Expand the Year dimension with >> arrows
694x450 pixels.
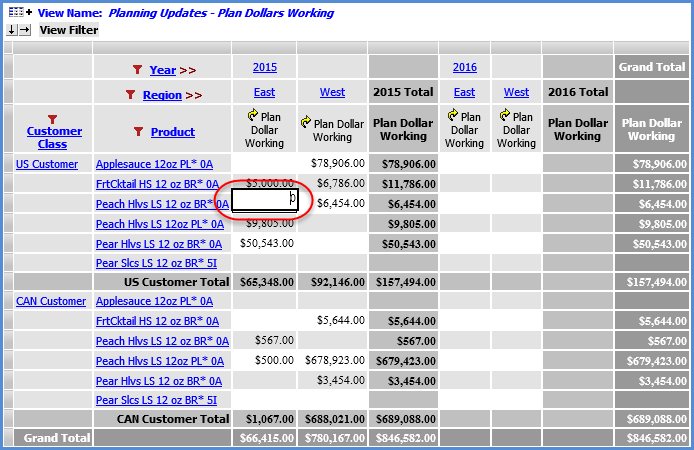pyautogui.click(x=186, y=70)
